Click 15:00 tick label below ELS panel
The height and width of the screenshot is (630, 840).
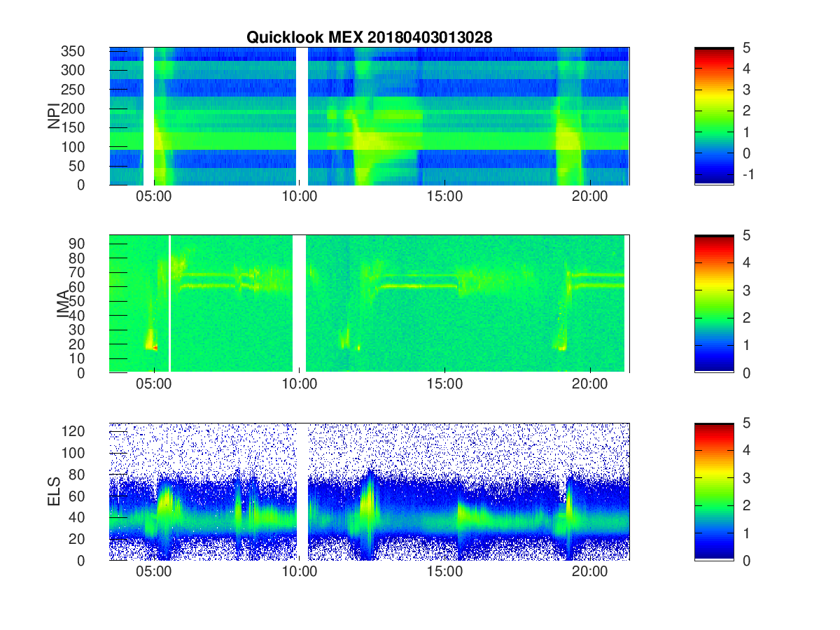pos(445,572)
